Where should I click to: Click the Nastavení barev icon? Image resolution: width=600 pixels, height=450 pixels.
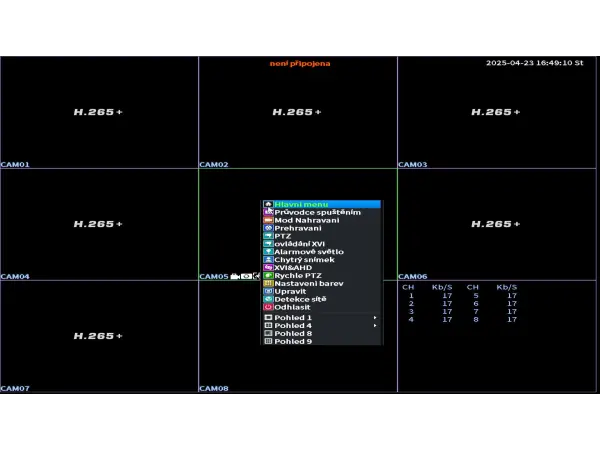point(268,283)
